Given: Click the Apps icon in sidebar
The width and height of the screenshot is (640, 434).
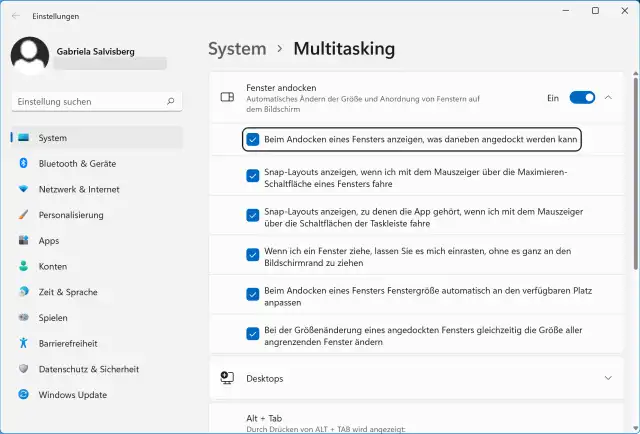Looking at the screenshot, I should (23, 241).
